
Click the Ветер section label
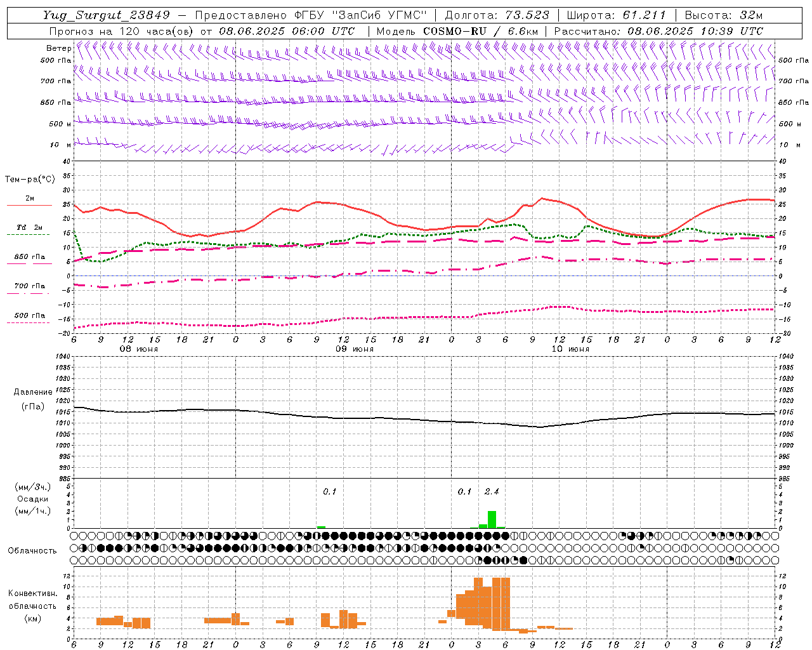[58, 48]
